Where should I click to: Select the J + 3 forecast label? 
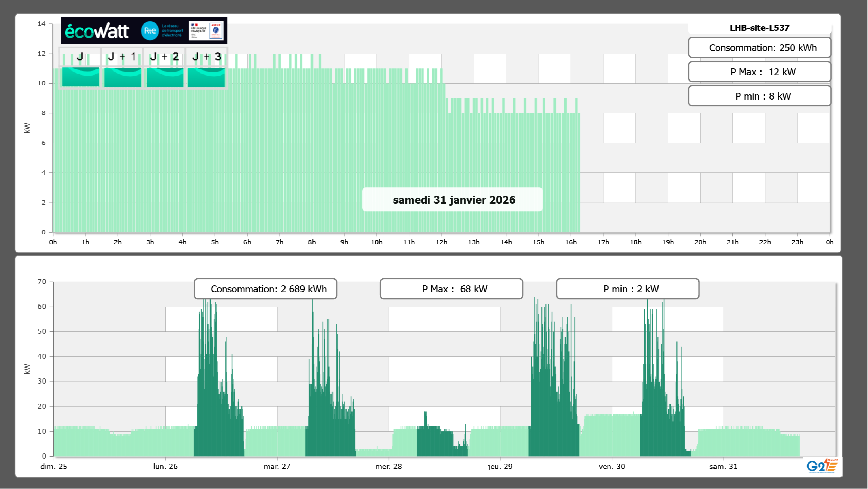click(206, 57)
